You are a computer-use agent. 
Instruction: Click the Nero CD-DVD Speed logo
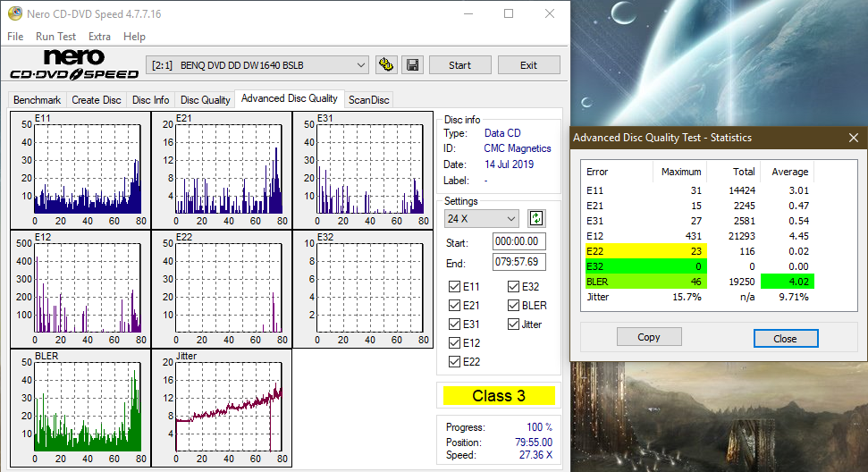point(75,64)
